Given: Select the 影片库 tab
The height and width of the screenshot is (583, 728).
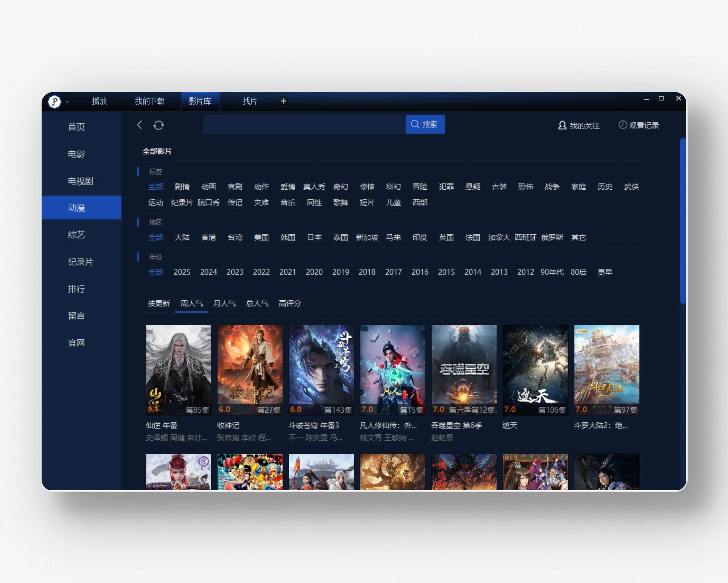Looking at the screenshot, I should pyautogui.click(x=200, y=101).
